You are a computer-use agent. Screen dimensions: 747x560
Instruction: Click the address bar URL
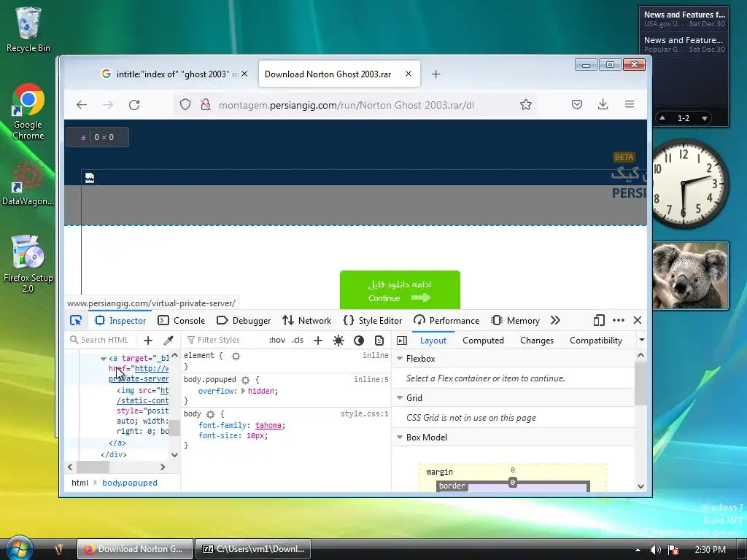pyautogui.click(x=347, y=105)
